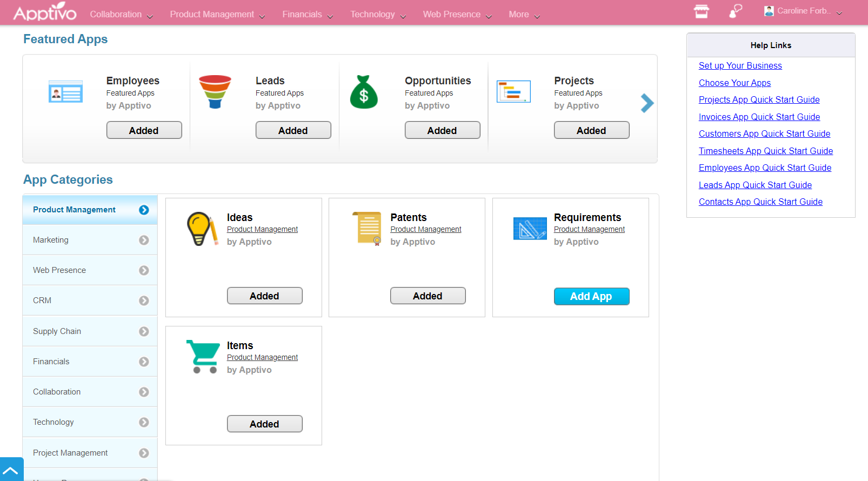The width and height of the screenshot is (868, 481).
Task: Expand the Collaboration menu in header
Action: pos(121,15)
